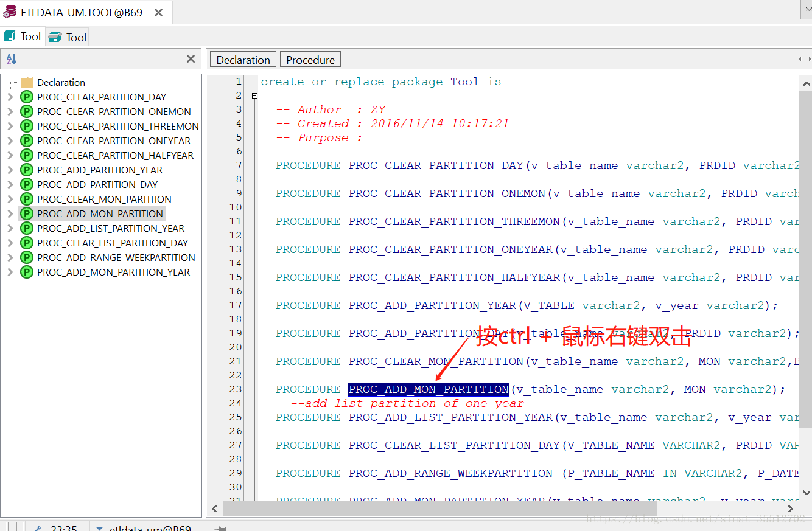Screen dimensions: 812x531
Task: Click the green P icon of PROC_CLEAR_PARTITION_DAY
Action: pos(26,97)
